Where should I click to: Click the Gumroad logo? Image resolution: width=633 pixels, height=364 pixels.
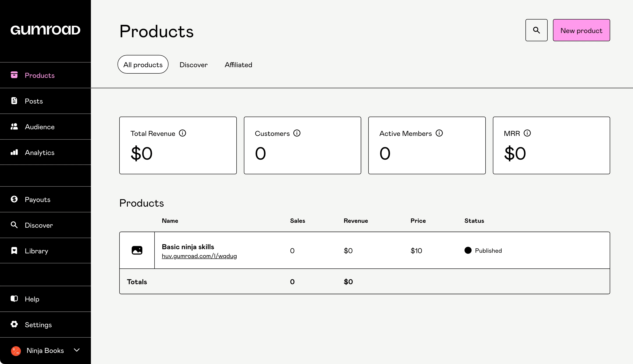tap(45, 30)
